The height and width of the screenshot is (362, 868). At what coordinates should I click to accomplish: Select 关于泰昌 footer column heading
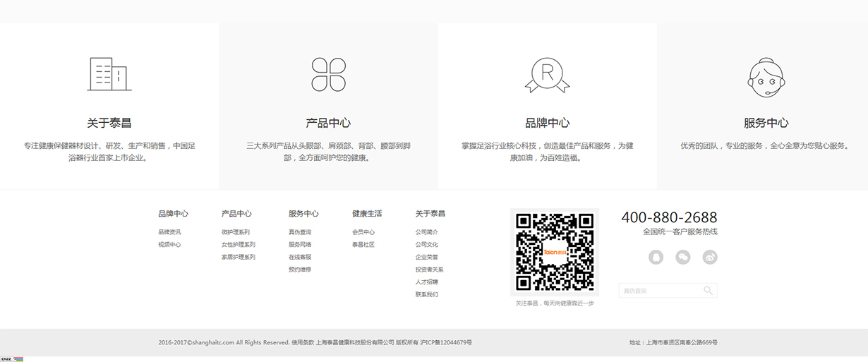click(x=430, y=213)
